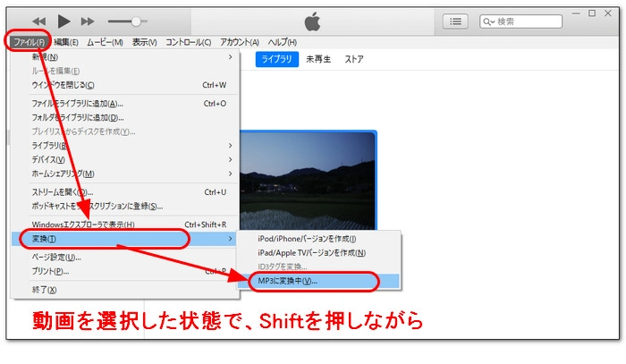Select the landscape video thumbnail
The width and height of the screenshot is (626, 364).
point(308,180)
